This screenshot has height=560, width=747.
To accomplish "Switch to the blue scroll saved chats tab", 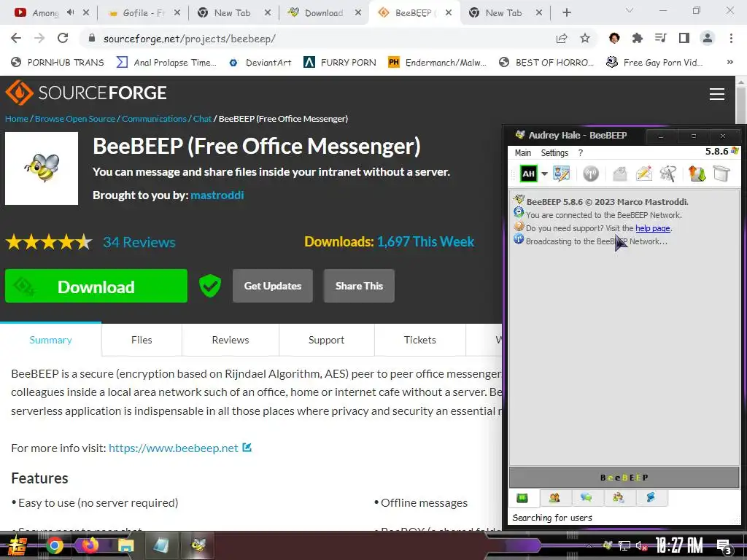I will tap(651, 498).
